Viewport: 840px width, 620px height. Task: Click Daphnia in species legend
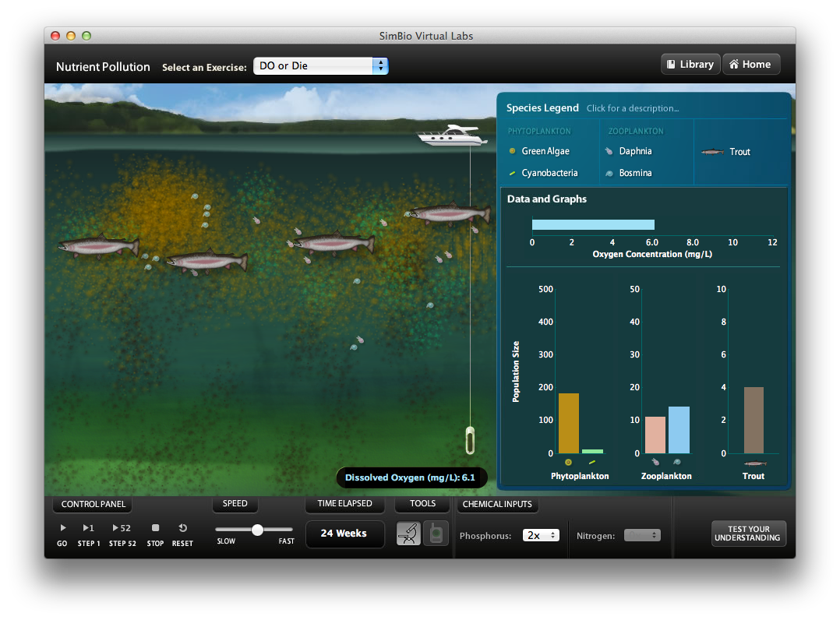(635, 151)
